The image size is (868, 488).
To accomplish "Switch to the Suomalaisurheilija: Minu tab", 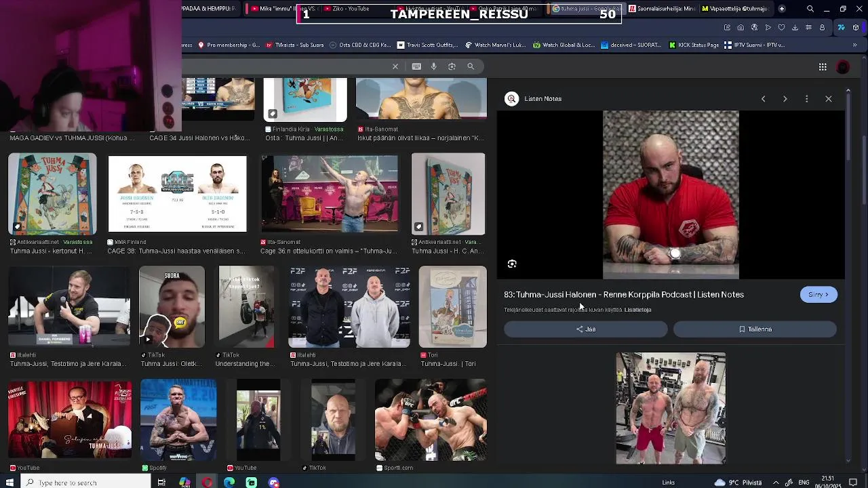I will tap(663, 9).
